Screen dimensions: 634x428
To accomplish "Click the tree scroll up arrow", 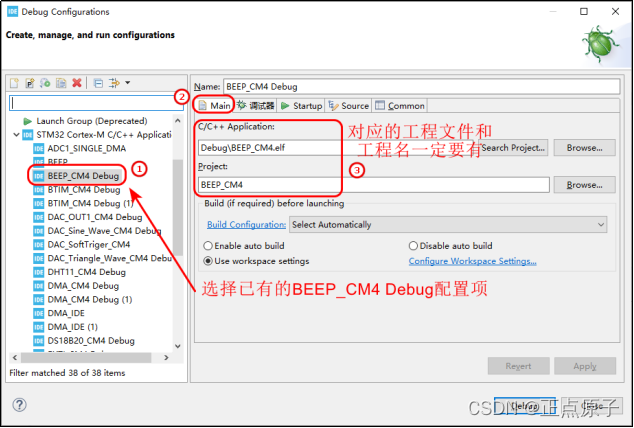I will [178, 120].
